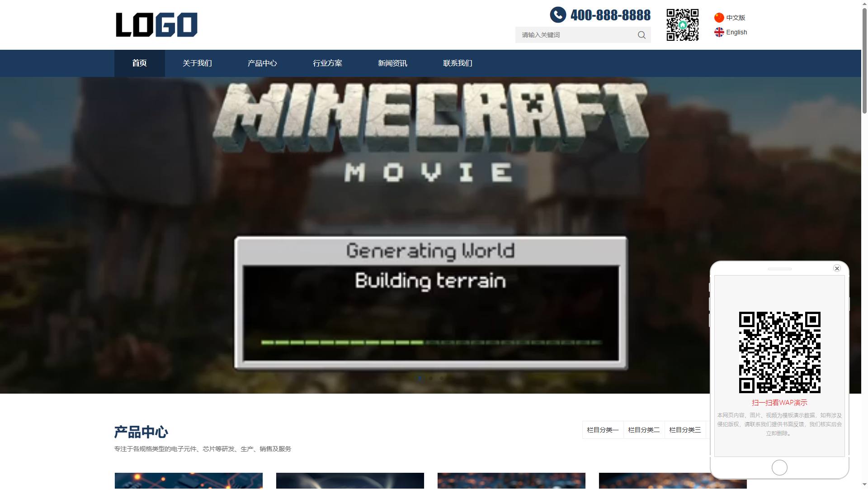
Task: Open the 首页 navigation item
Action: point(139,63)
